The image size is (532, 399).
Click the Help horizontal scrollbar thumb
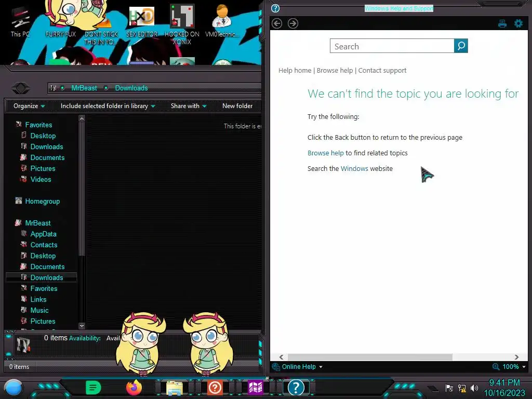(370, 357)
